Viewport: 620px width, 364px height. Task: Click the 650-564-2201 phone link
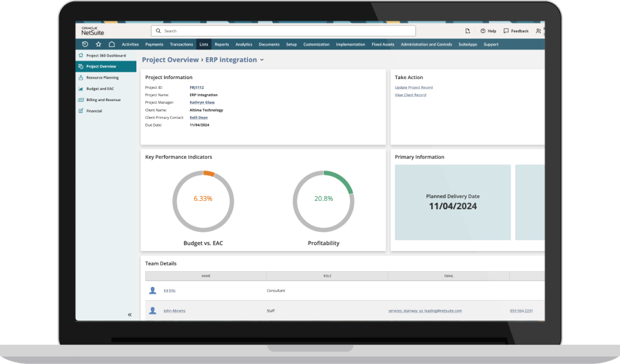click(521, 311)
